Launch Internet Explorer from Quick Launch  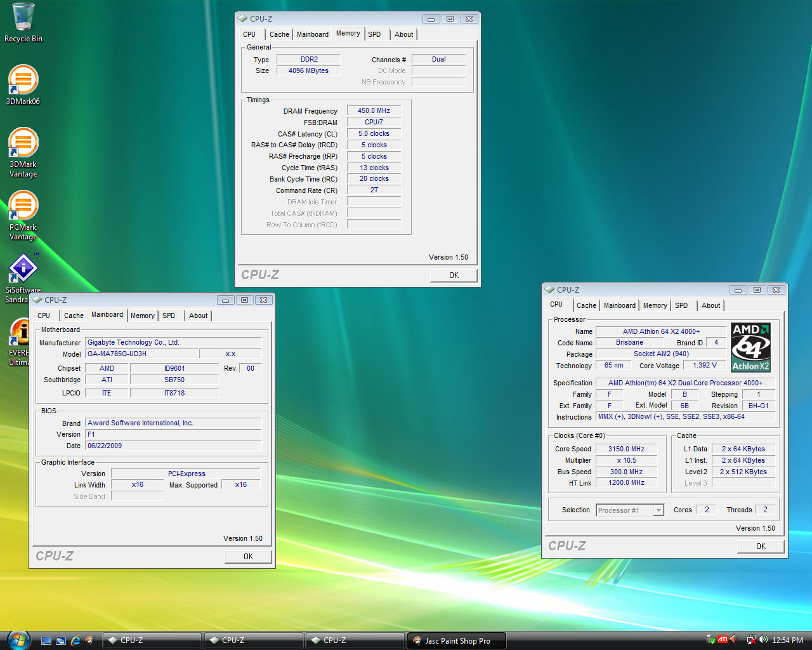tap(75, 640)
